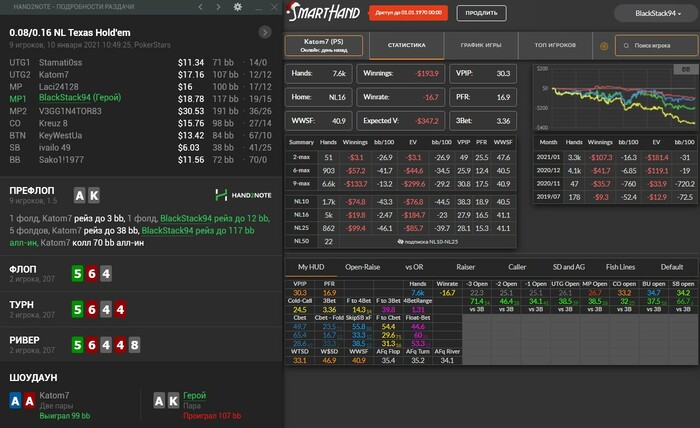Click the player name Stamati0ss

(60, 62)
